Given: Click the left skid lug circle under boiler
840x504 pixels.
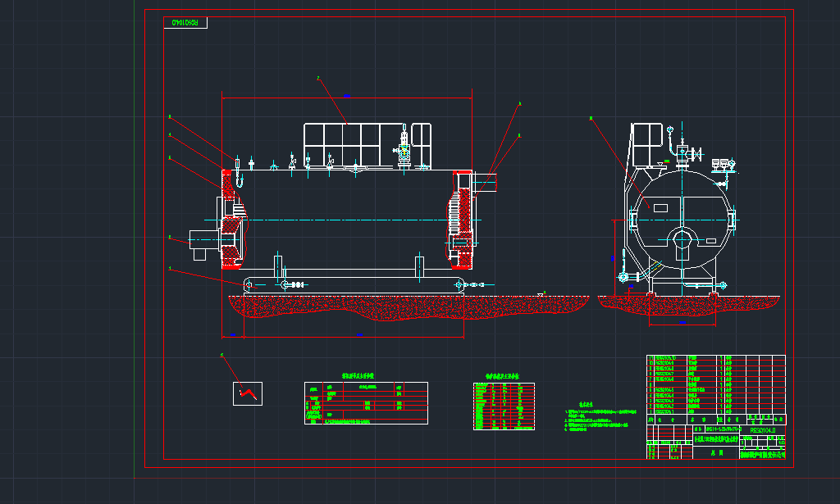Looking at the screenshot, I should click(249, 284).
